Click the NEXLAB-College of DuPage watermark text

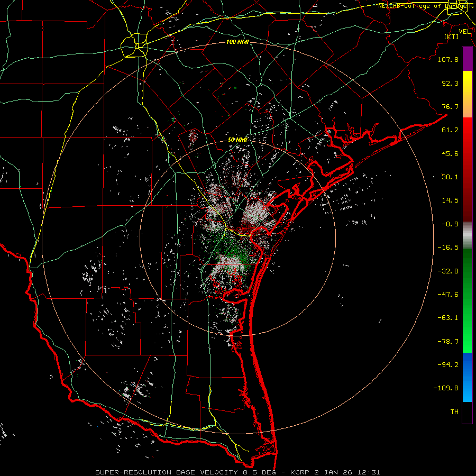pyautogui.click(x=425, y=6)
